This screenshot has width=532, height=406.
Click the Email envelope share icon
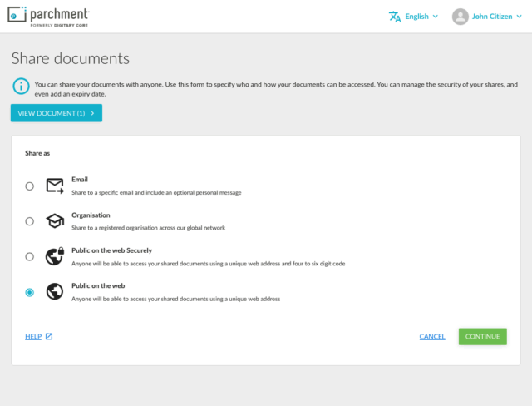click(55, 186)
